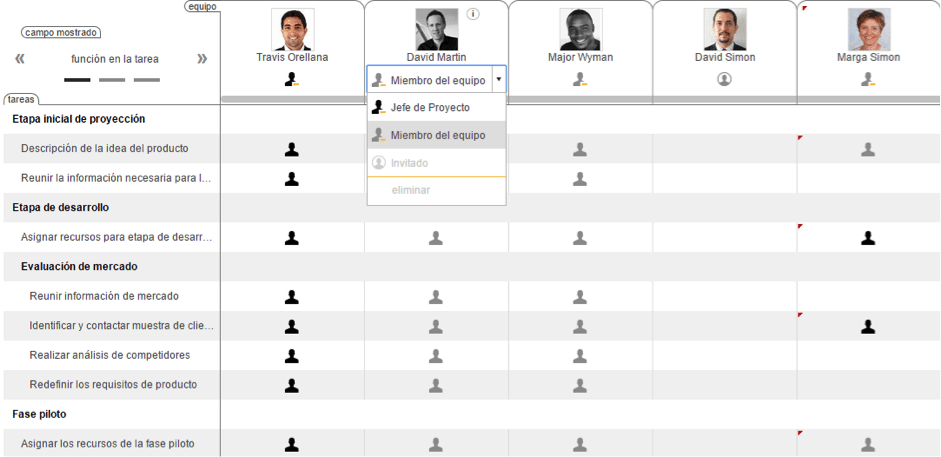Image resolution: width=941 pixels, height=457 pixels.
Task: Open David Simon's profile photo
Action: (724, 29)
